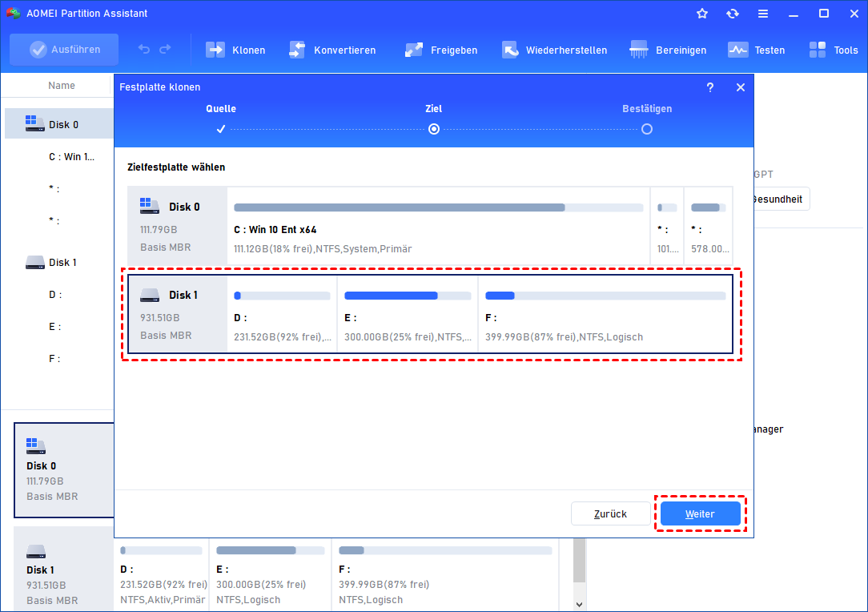Screen dimensions: 868x612
Task: Click the Ausführen apply button
Action: coord(64,50)
